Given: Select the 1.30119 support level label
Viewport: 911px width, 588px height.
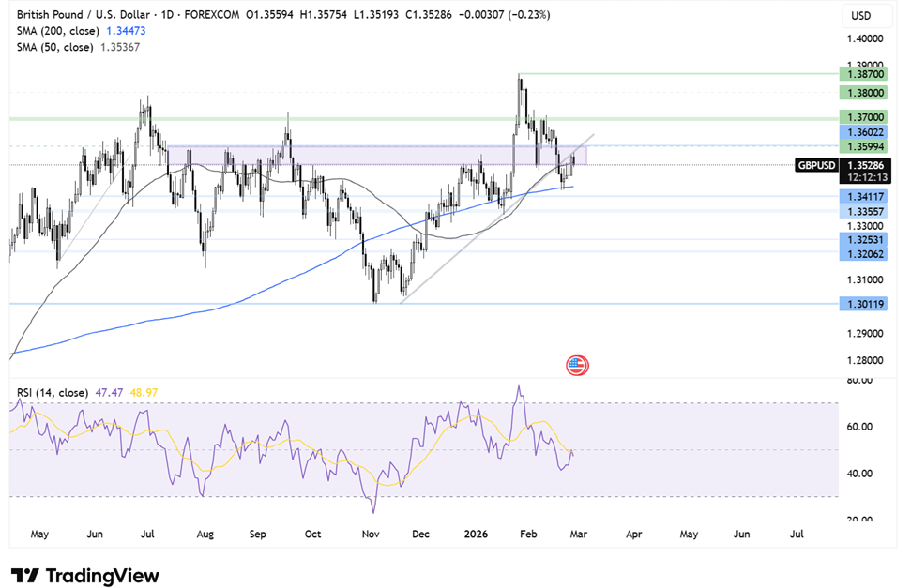Looking at the screenshot, I should (863, 304).
